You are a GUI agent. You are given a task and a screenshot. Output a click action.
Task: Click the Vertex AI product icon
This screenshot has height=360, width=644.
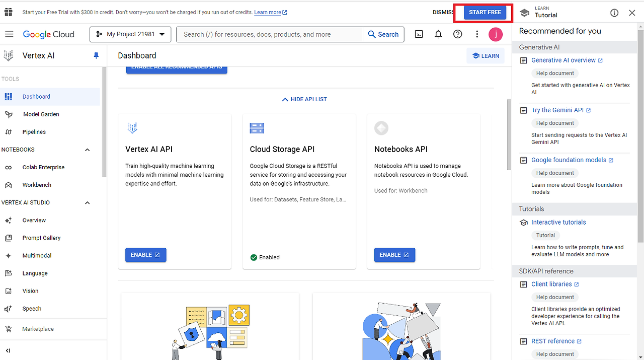point(8,55)
